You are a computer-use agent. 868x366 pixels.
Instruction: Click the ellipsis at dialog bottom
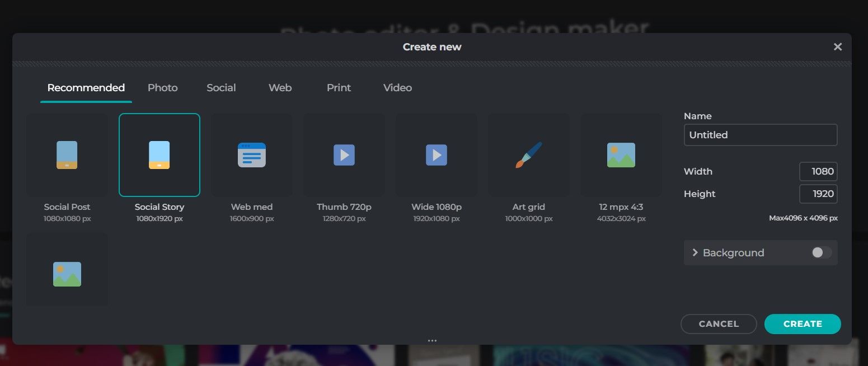(432, 340)
